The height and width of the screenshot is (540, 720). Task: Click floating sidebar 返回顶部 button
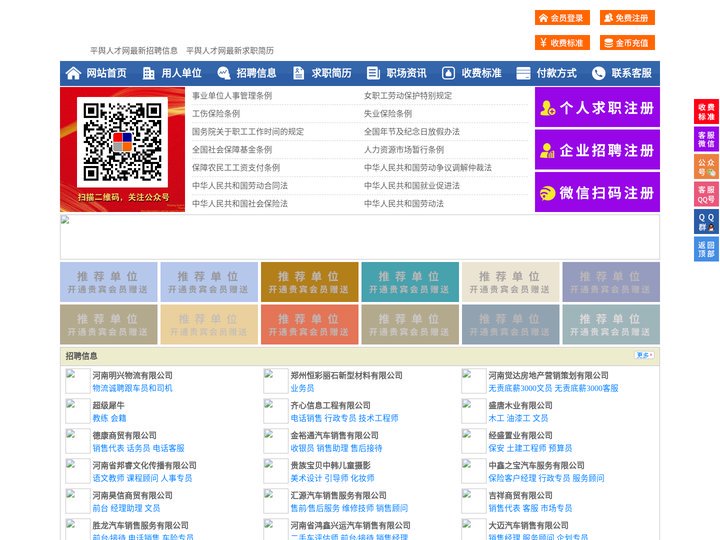[x=706, y=249]
